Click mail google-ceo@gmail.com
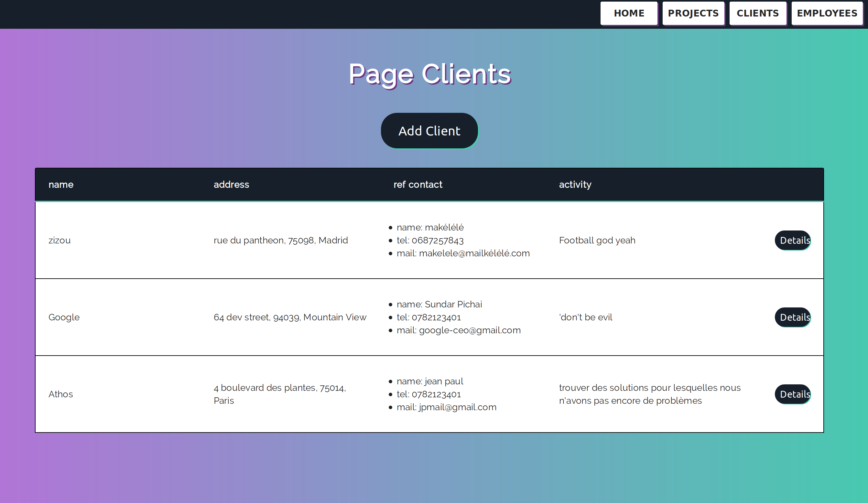The image size is (868, 503). pyautogui.click(x=459, y=330)
